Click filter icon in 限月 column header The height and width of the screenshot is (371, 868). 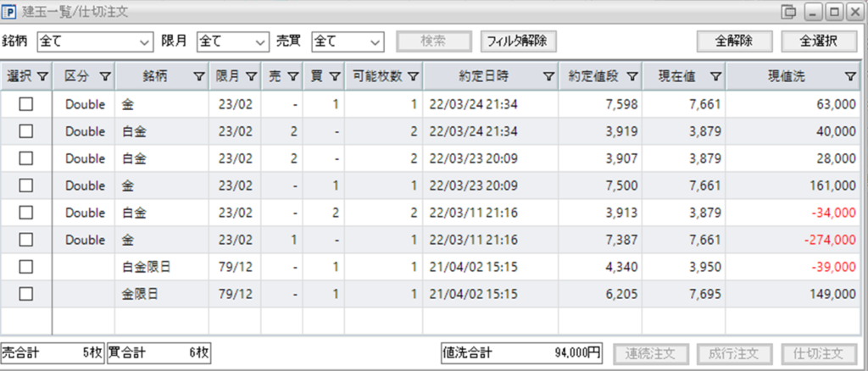click(x=251, y=77)
